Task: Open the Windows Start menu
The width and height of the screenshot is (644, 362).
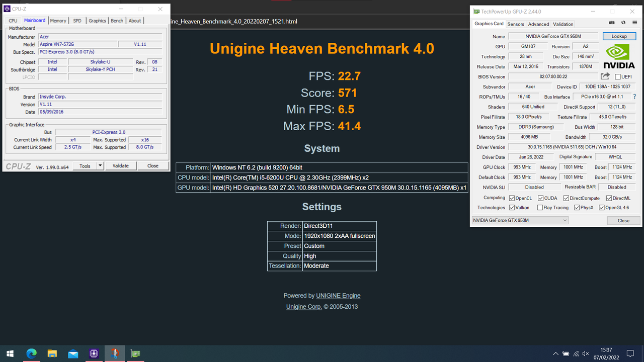Action: (x=10, y=354)
